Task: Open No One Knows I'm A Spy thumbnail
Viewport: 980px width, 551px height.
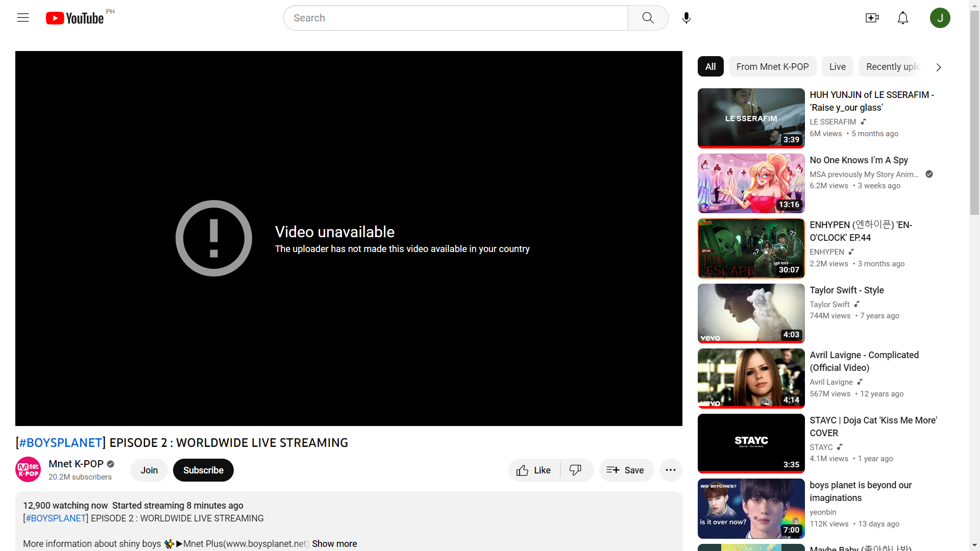Action: tap(751, 183)
